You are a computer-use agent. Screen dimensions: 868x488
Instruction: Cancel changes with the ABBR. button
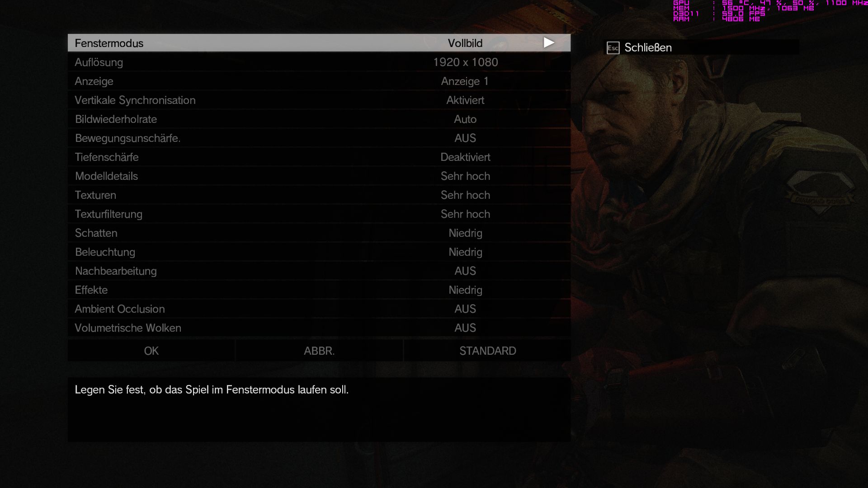(319, 351)
